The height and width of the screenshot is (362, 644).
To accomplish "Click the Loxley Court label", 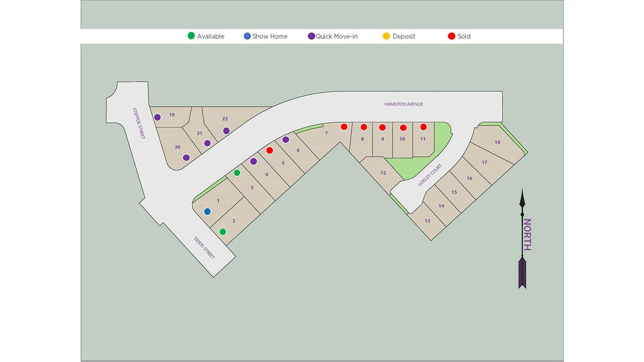I will 430,175.
